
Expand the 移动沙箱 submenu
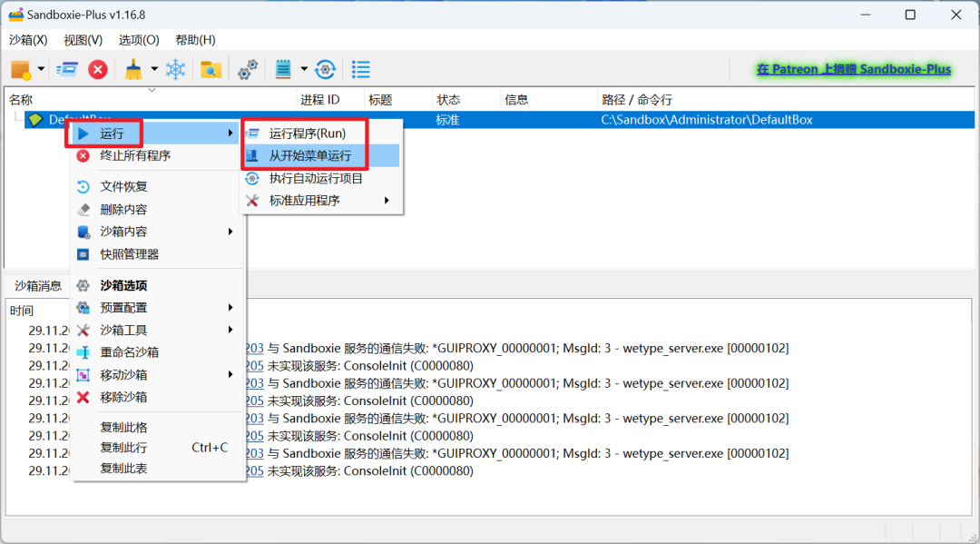click(156, 375)
